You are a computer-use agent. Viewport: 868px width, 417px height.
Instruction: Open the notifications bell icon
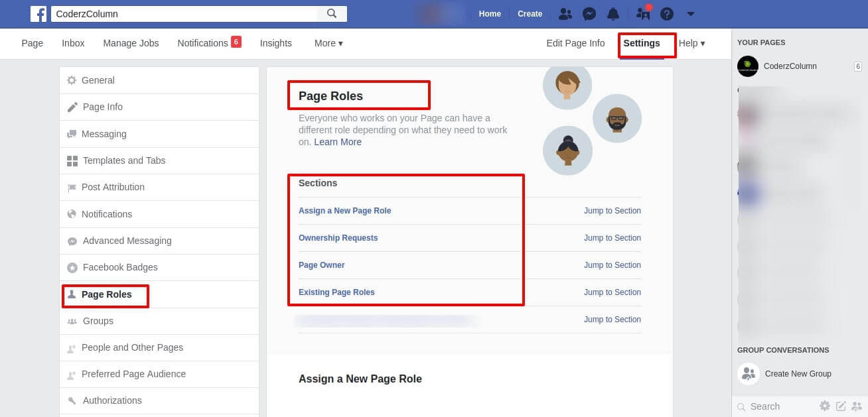(613, 14)
